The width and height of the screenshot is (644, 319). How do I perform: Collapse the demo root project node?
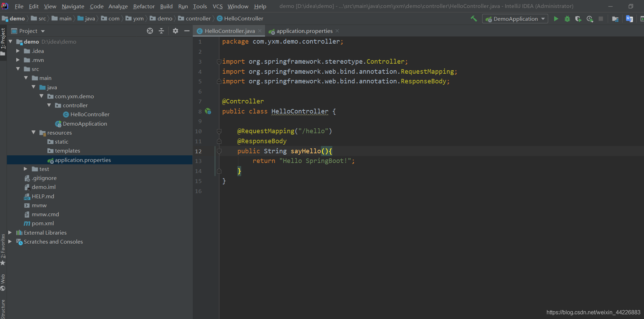10,42
